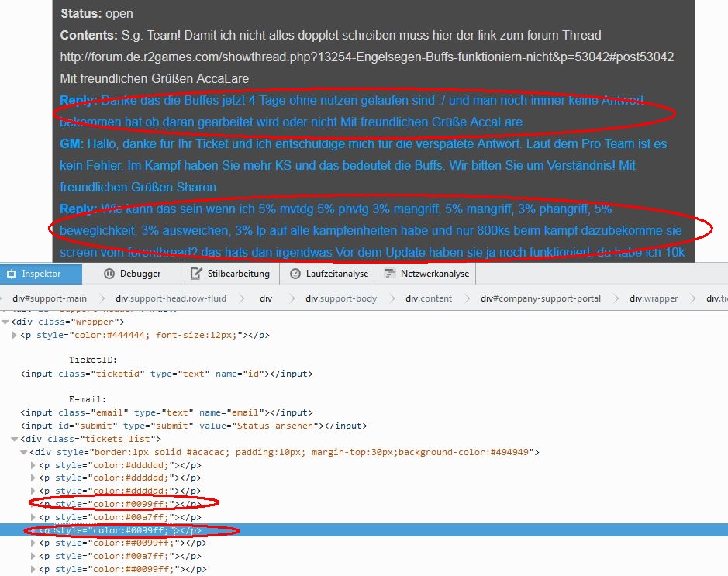Click the Stilbearbeitung pencil icon
728x576 pixels.
click(194, 274)
